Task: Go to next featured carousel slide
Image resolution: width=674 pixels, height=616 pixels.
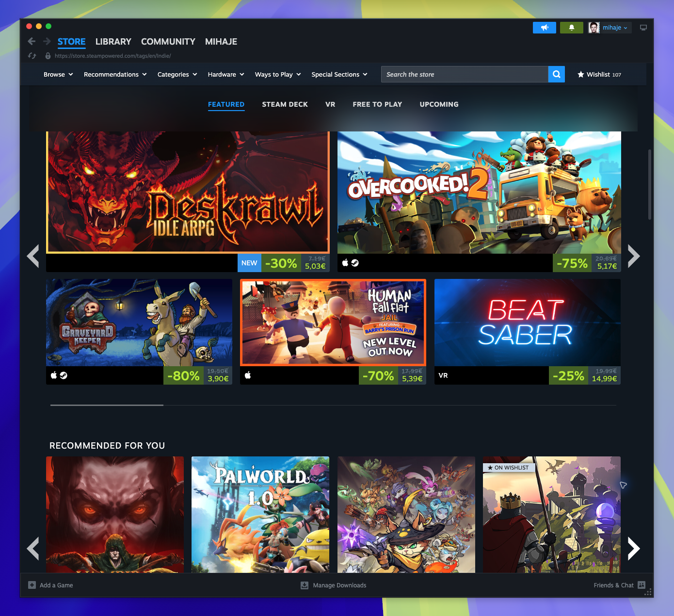Action: 634,256
